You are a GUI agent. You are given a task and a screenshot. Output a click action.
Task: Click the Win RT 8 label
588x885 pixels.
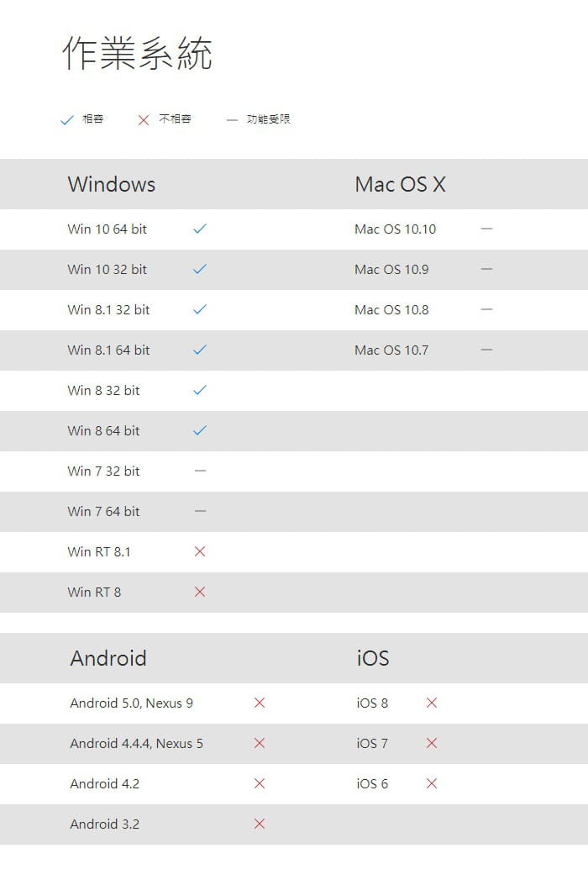[94, 592]
